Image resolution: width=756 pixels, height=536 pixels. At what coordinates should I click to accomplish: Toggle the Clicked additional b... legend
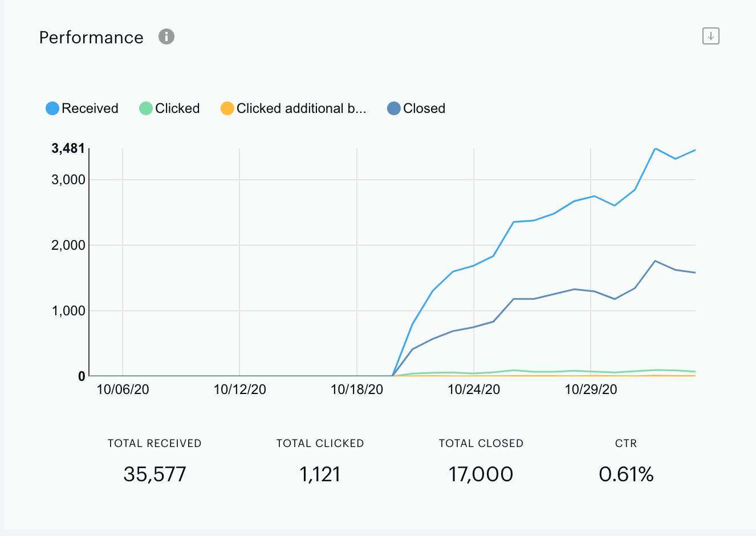[x=294, y=108]
